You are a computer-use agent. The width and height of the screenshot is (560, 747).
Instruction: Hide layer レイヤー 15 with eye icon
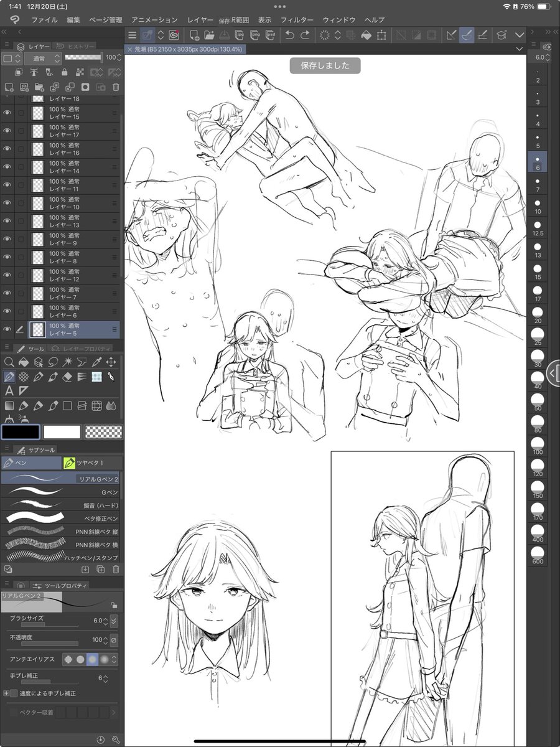coord(7,113)
